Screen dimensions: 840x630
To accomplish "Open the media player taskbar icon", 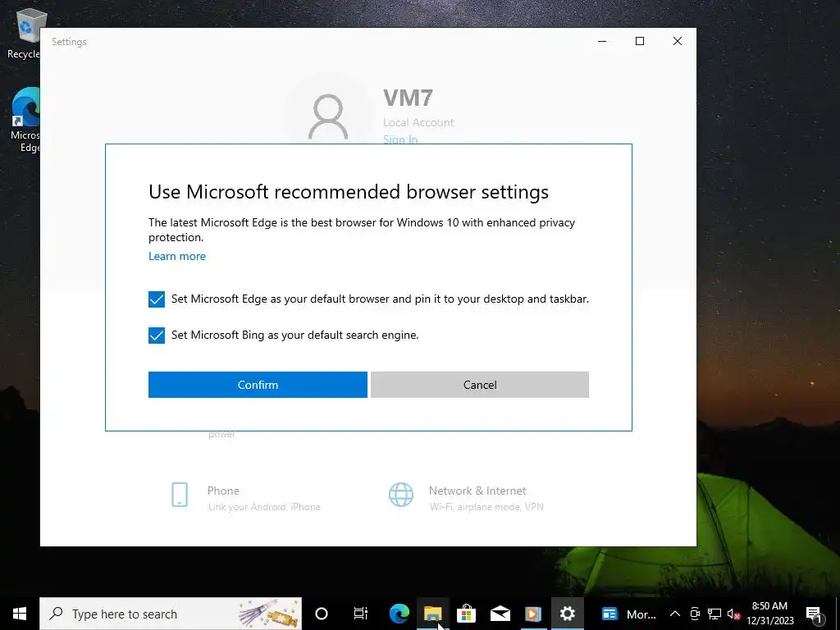I will [x=533, y=614].
